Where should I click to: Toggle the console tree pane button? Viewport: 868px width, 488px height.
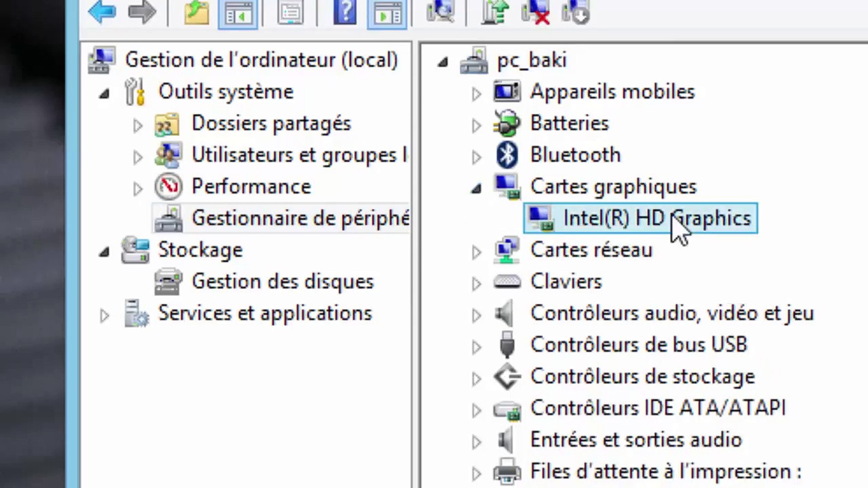pyautogui.click(x=238, y=14)
